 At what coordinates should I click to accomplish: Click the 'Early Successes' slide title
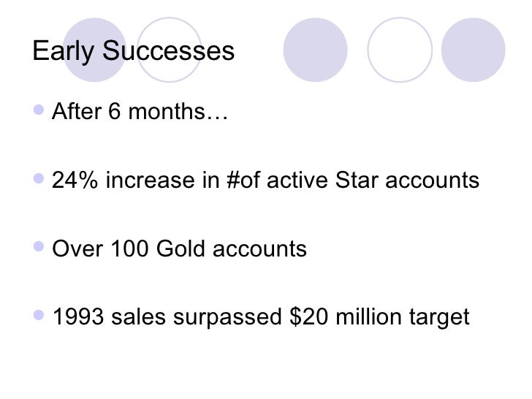133,51
